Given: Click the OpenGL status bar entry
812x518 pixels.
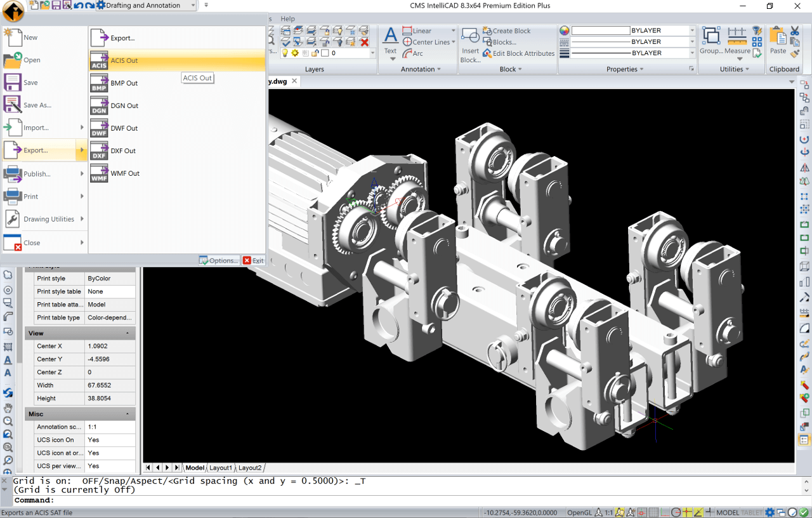Looking at the screenshot, I should 579,513.
